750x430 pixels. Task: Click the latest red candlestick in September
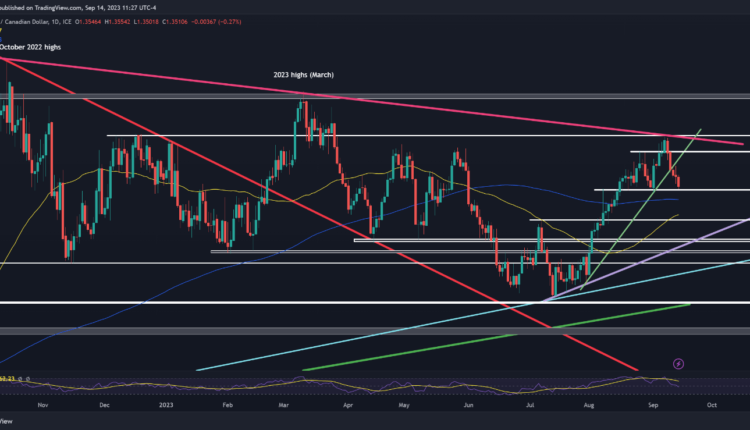coord(679,180)
